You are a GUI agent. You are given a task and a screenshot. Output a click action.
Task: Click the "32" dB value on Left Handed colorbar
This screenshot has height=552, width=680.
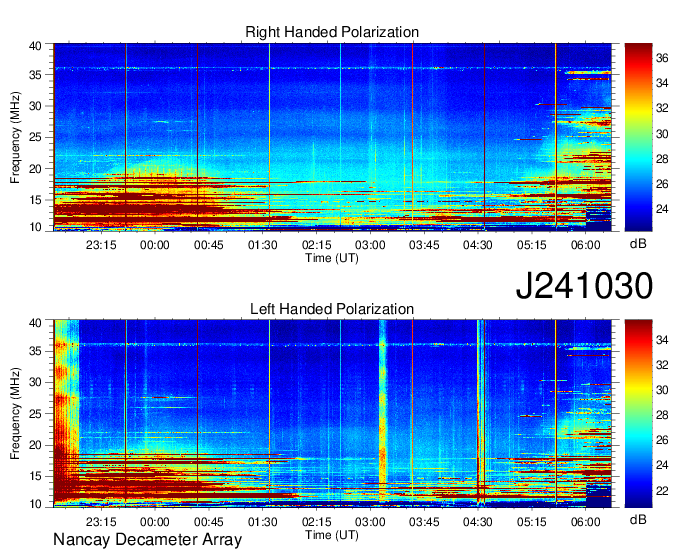click(662, 366)
